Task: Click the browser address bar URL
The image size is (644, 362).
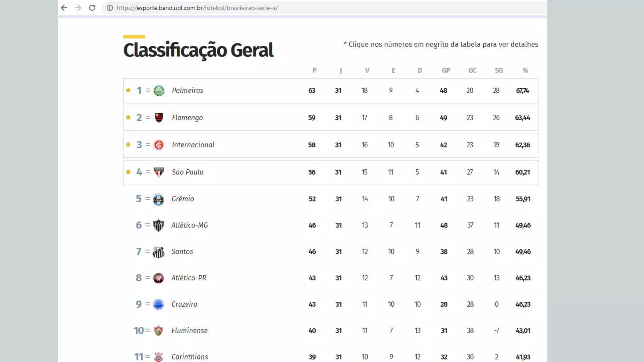Action: [x=197, y=8]
